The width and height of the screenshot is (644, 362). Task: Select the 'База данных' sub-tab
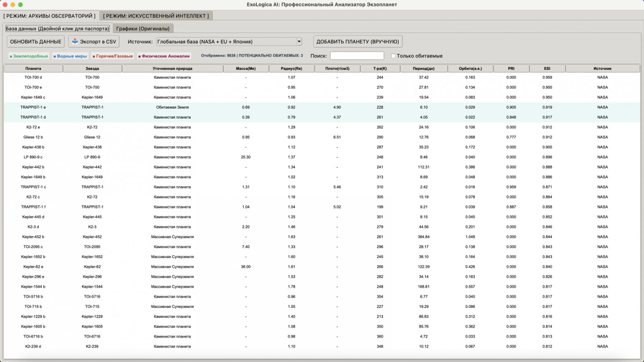[x=57, y=28]
